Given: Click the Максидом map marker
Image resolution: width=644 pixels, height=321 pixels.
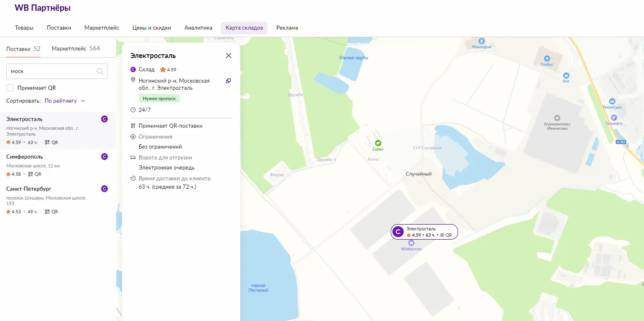Looking at the screenshot, I should click(x=481, y=41).
